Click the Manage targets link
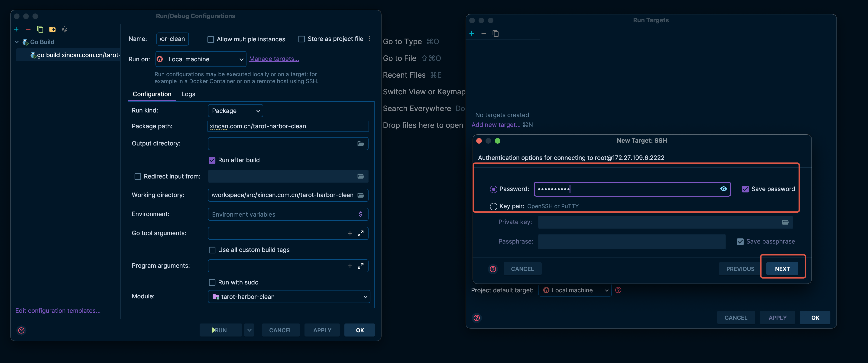The width and height of the screenshot is (868, 363). [274, 59]
